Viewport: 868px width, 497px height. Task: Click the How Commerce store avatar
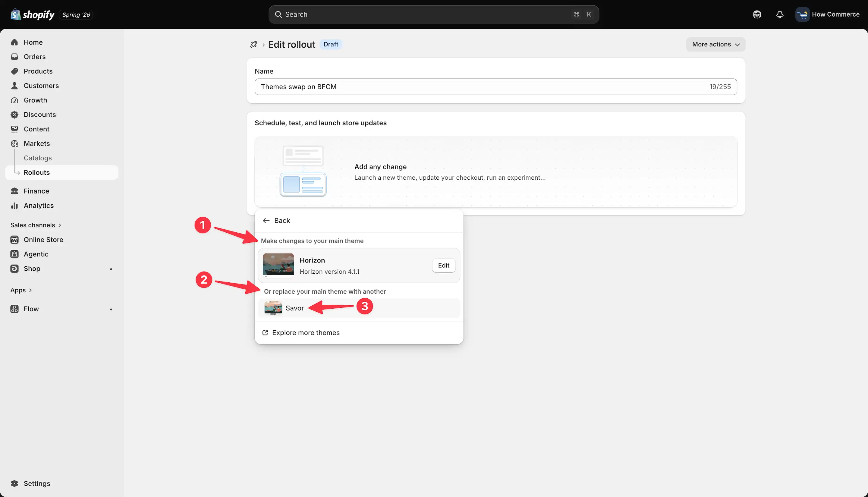802,14
